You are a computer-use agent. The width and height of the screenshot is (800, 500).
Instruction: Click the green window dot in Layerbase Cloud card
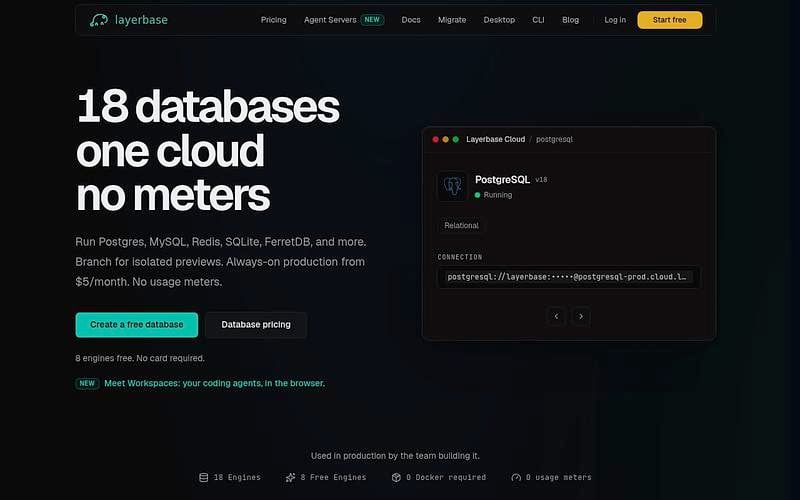pyautogui.click(x=456, y=139)
